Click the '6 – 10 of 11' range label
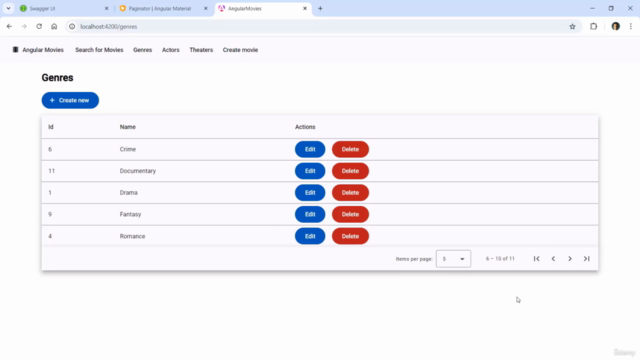Viewport: 640px width, 360px height. point(500,259)
